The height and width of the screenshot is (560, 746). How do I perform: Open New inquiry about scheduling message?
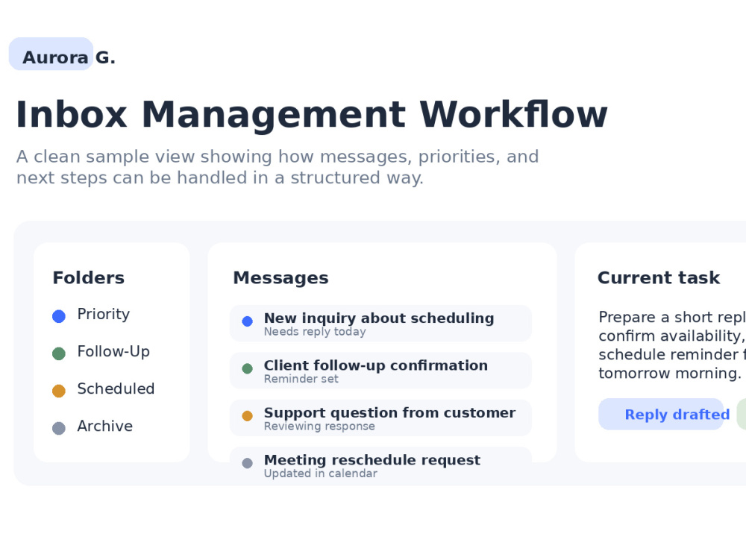(380, 324)
